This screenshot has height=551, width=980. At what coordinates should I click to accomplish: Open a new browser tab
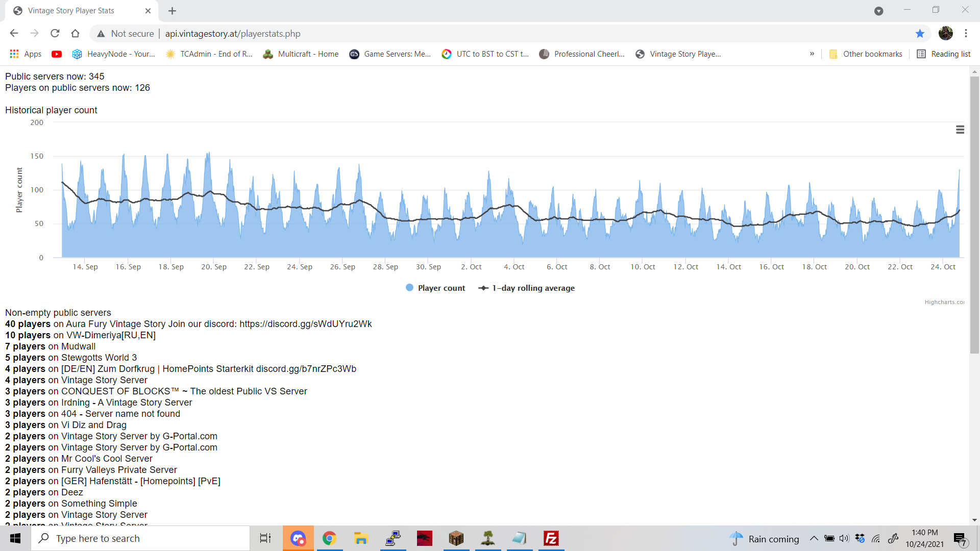click(x=172, y=11)
